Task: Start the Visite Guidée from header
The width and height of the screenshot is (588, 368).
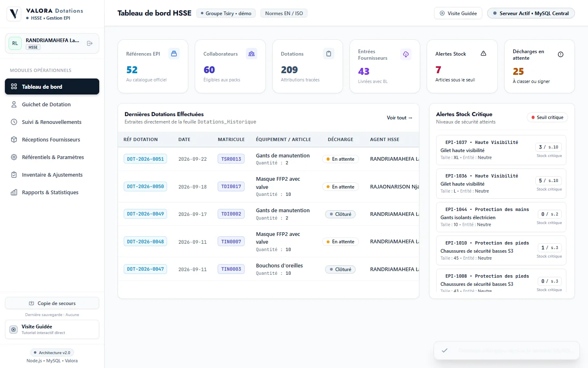Action: (x=458, y=13)
